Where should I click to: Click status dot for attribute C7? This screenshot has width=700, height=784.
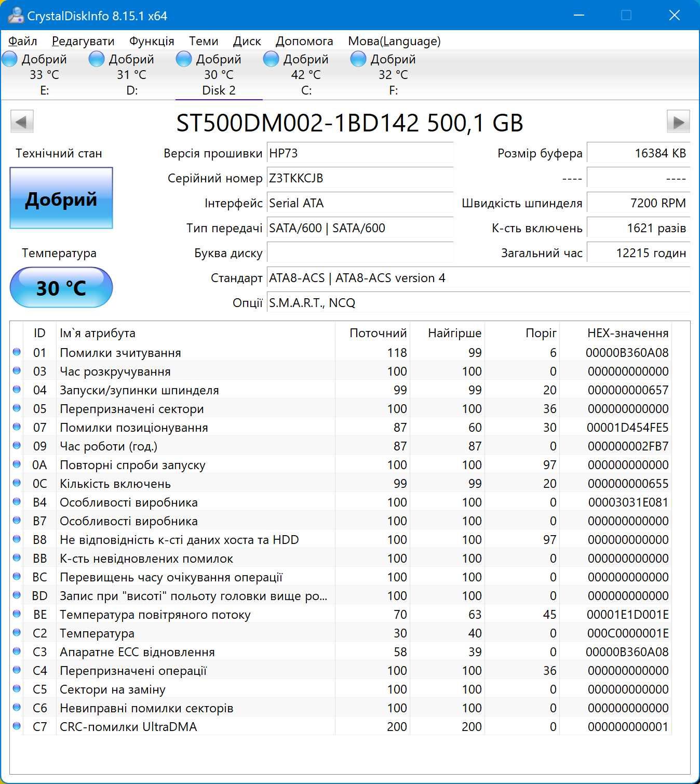tap(17, 726)
